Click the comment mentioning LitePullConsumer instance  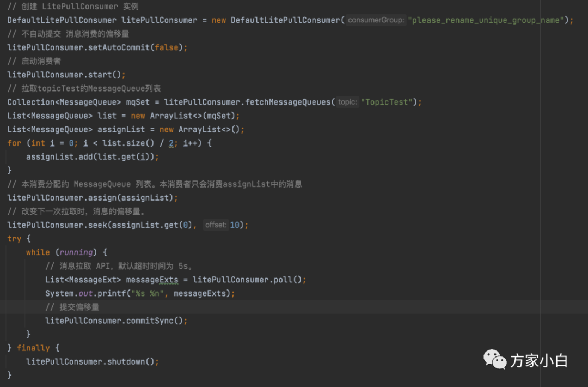pyautogui.click(x=73, y=7)
